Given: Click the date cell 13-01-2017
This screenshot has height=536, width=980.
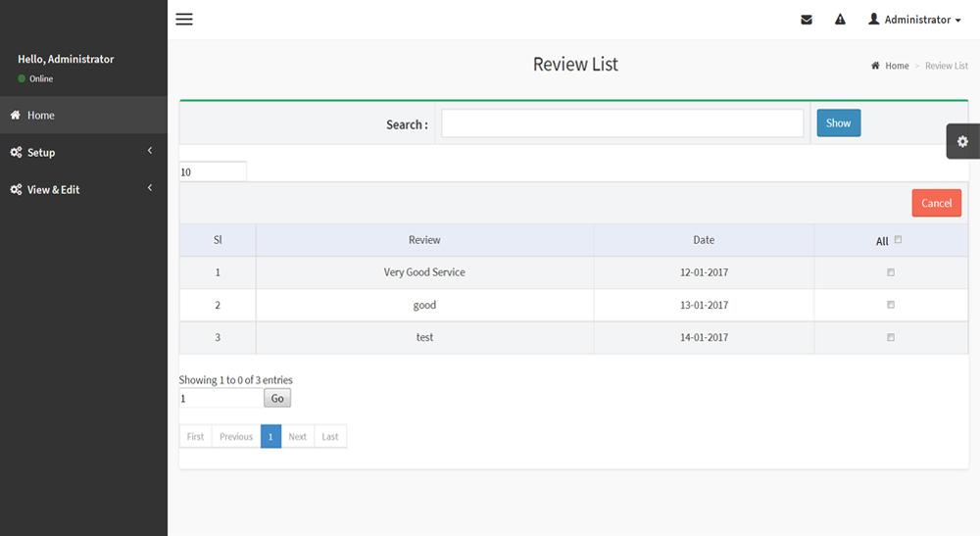Looking at the screenshot, I should tap(704, 305).
